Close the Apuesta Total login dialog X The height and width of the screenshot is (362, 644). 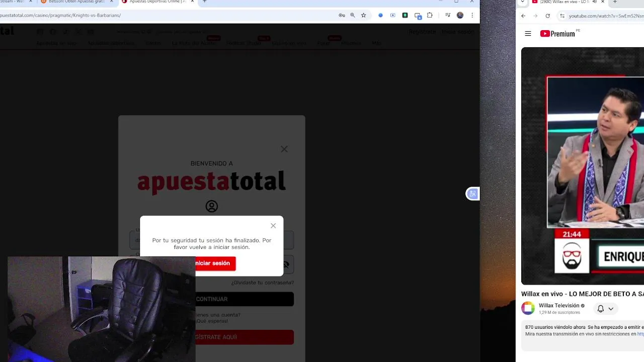click(x=284, y=149)
